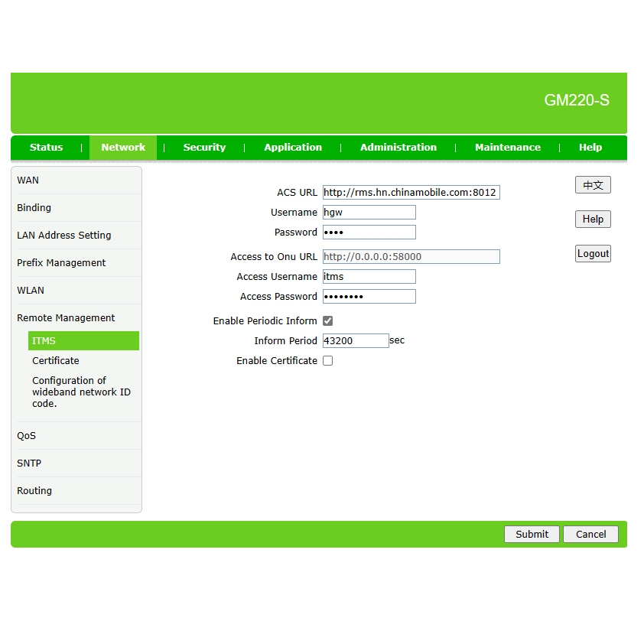Open the Maintenance tab
Viewport: 644px width, 644px height.
[507, 148]
